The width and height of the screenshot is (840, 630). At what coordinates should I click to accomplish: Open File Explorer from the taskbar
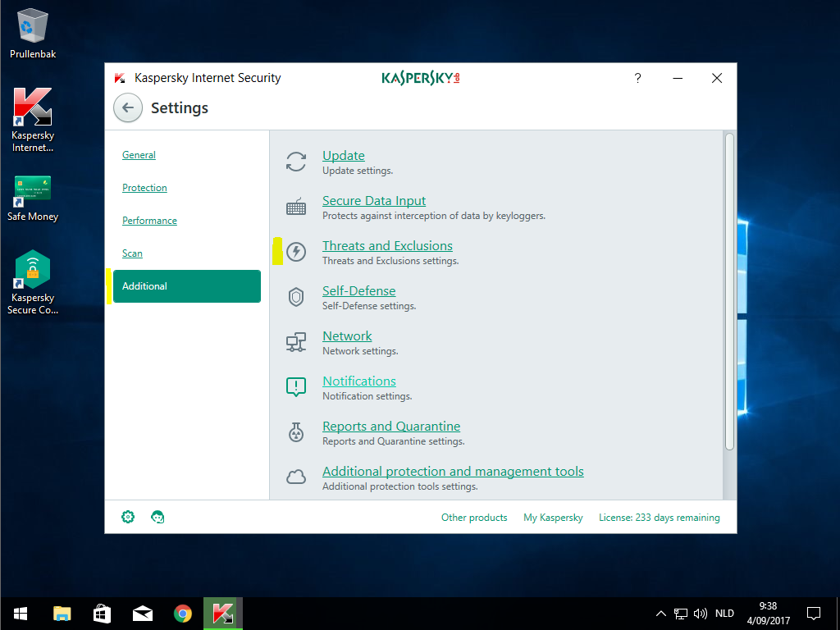point(62,614)
